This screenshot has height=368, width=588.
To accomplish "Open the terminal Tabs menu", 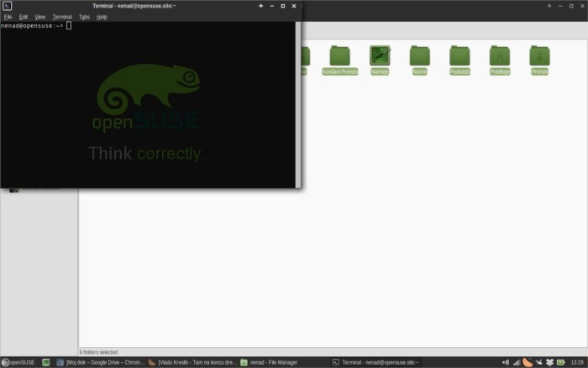I will click(x=84, y=17).
